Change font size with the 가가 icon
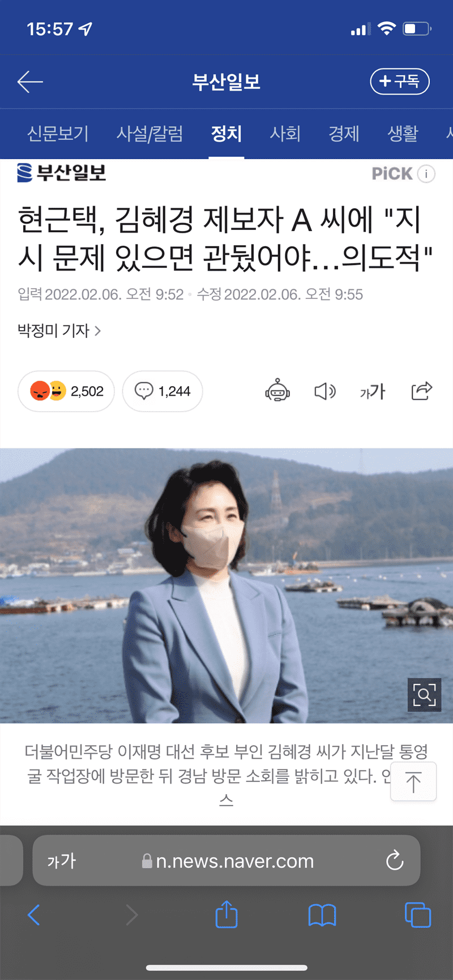453x980 pixels. click(373, 391)
